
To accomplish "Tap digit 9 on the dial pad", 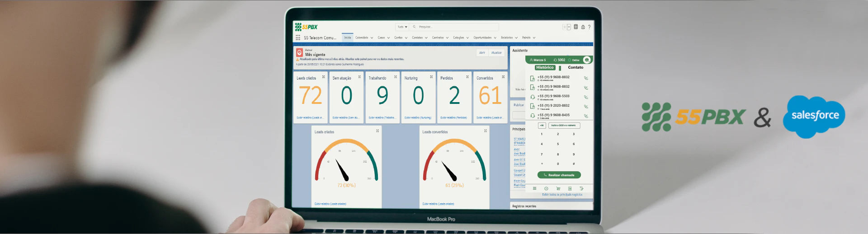I will point(574,154).
